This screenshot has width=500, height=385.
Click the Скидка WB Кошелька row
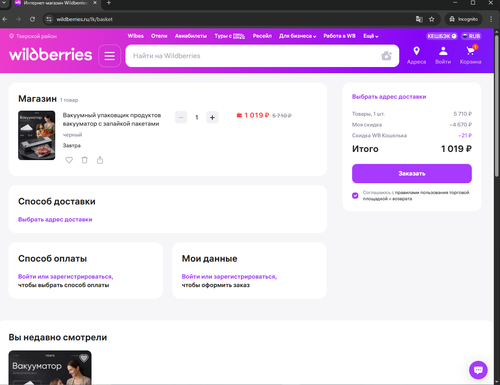(x=412, y=135)
